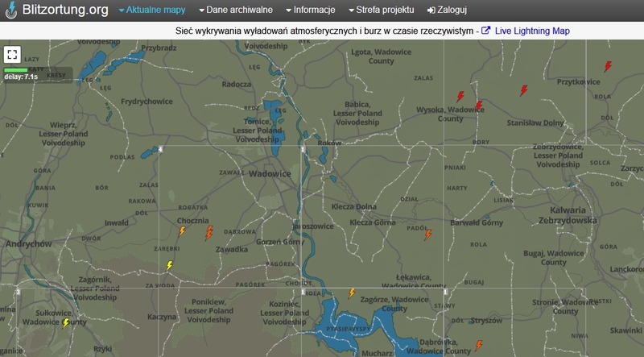
Task: Click the green delay progress bar
Action: pyautogui.click(x=16, y=70)
